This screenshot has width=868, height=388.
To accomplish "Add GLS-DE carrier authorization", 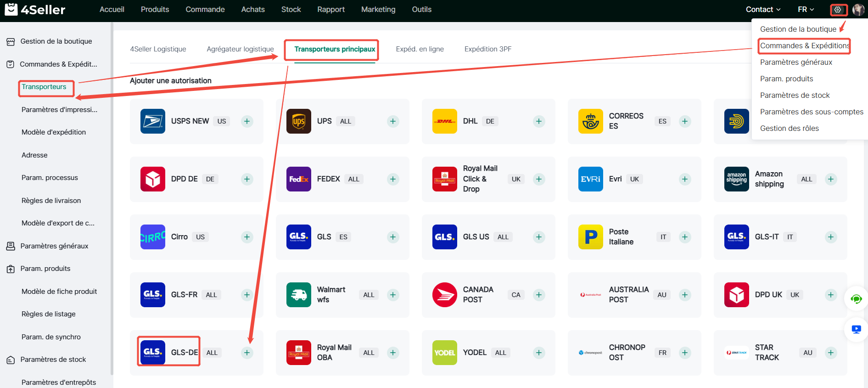I will [x=247, y=353].
